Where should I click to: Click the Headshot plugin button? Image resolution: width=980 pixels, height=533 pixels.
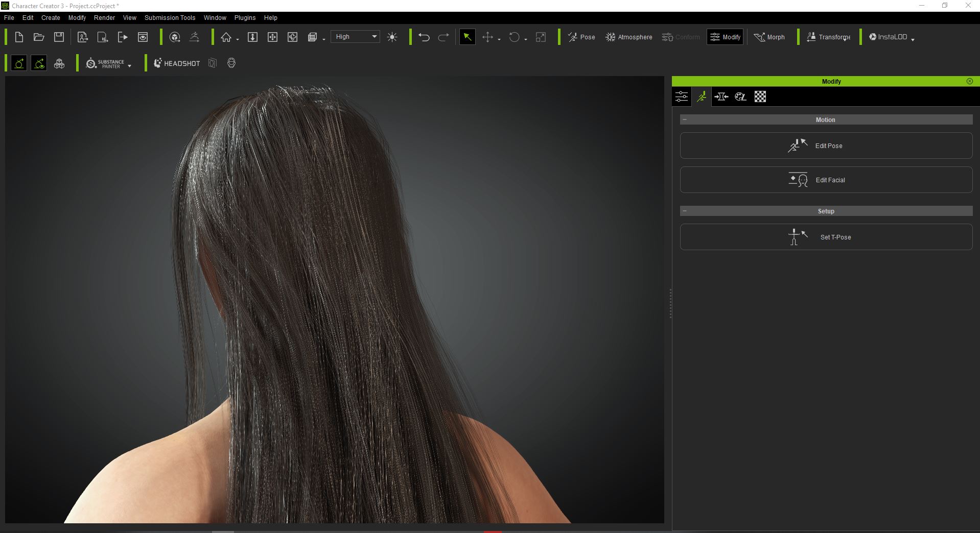click(x=177, y=63)
